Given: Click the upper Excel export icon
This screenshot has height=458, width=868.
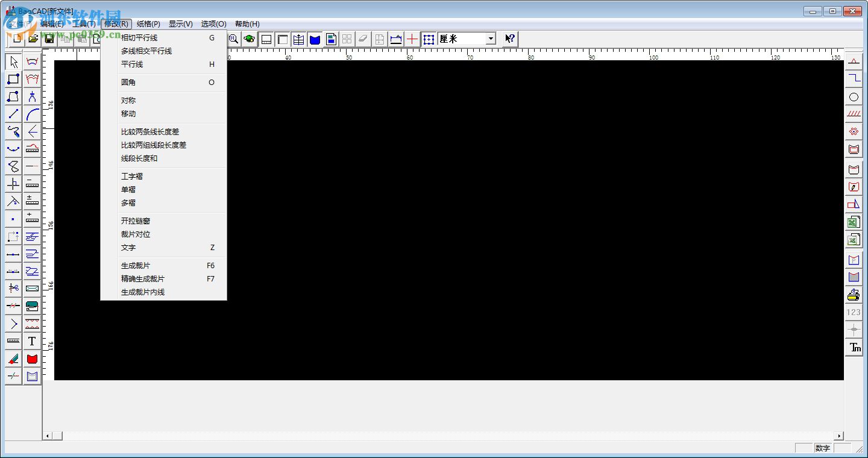Looking at the screenshot, I should pyautogui.click(x=854, y=222).
